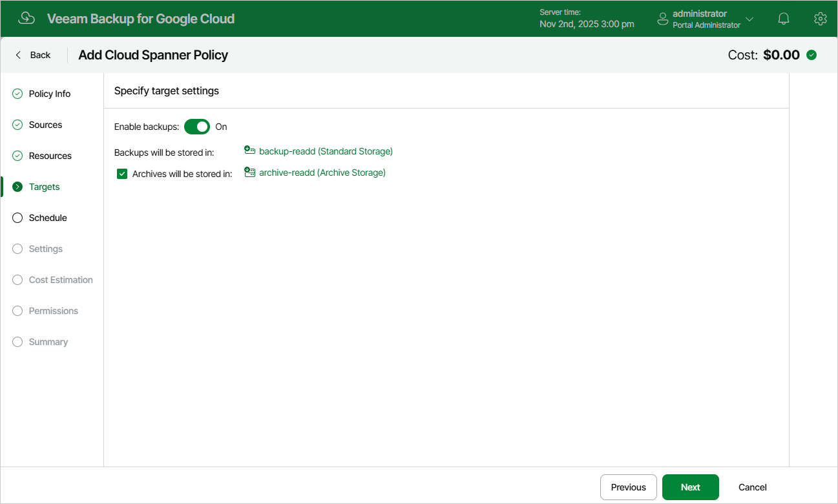Open the Cost Estimation step
The image size is (838, 504).
61,280
